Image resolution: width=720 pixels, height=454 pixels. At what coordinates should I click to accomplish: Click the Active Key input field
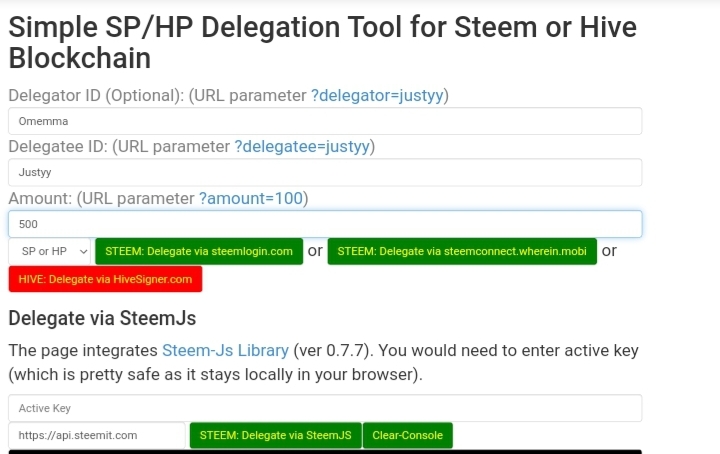point(325,408)
